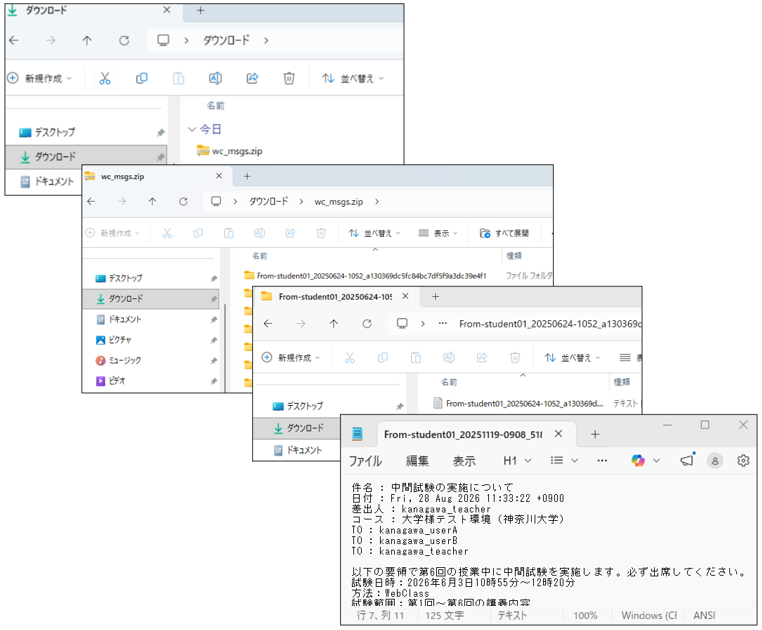Click ダウンロード breadcrumb in zip window address bar

[269, 201]
